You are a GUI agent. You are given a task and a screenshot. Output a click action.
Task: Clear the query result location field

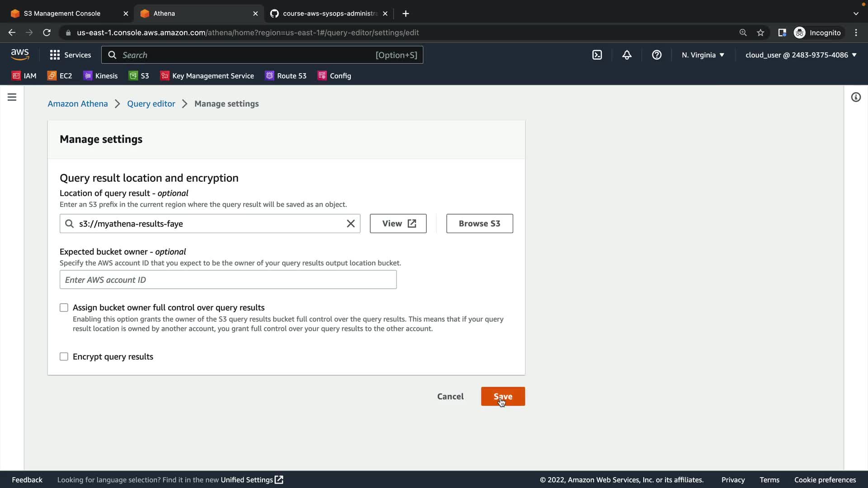point(350,224)
